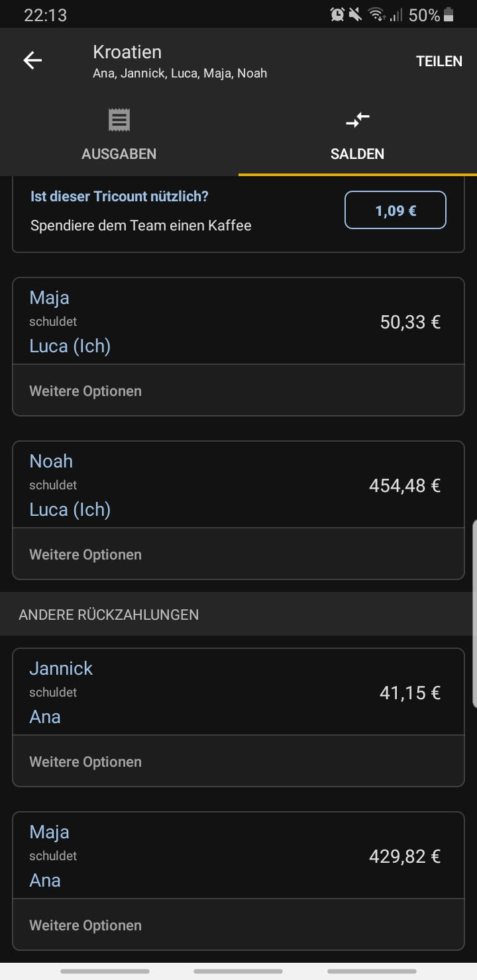Tap the Ausgaben receipt icon
This screenshot has width=477, height=980.
119,121
